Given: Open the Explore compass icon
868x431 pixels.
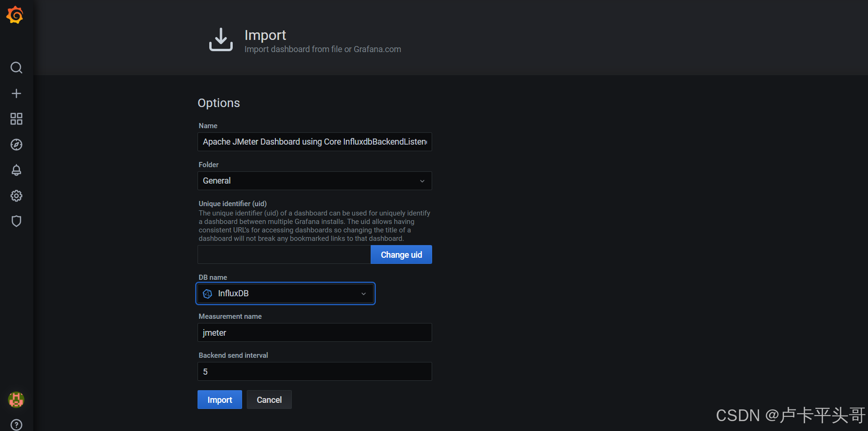Looking at the screenshot, I should tap(16, 145).
